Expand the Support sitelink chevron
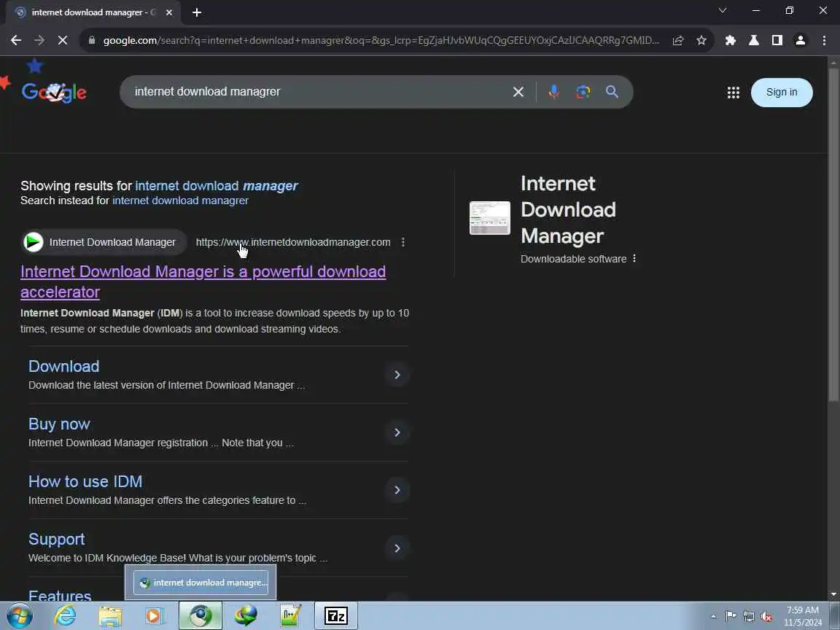The image size is (840, 630). click(x=397, y=548)
